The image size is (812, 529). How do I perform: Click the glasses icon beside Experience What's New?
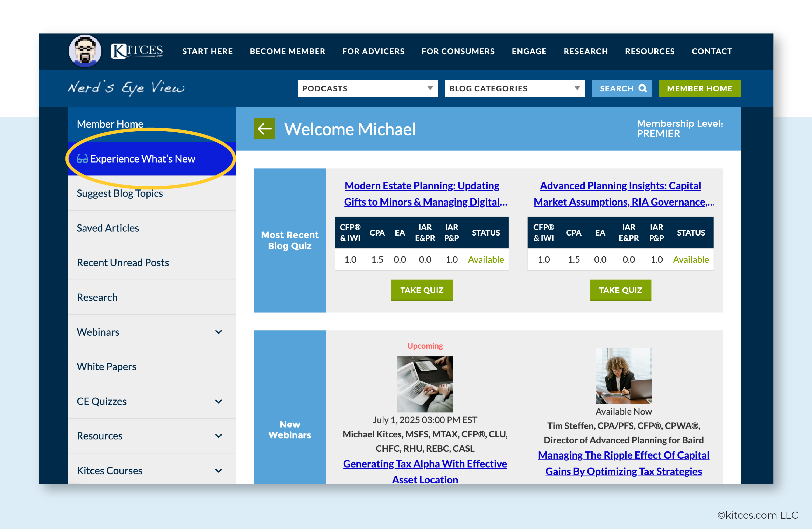click(82, 159)
